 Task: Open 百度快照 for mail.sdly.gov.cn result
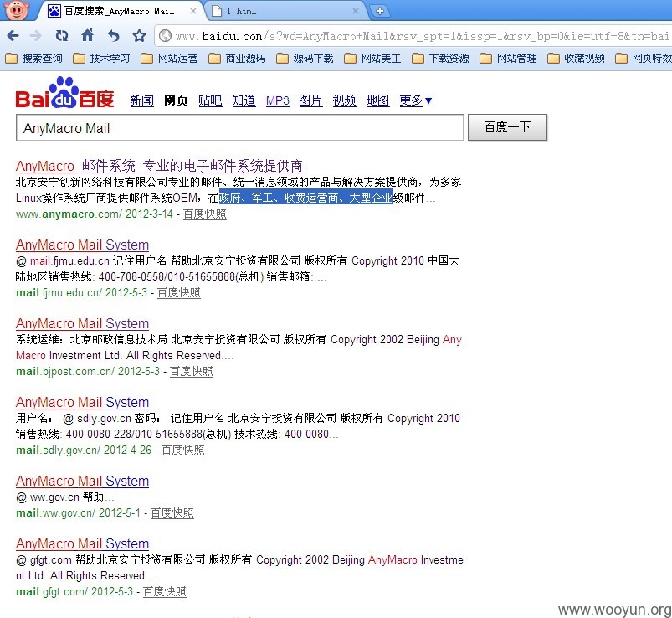(183, 450)
